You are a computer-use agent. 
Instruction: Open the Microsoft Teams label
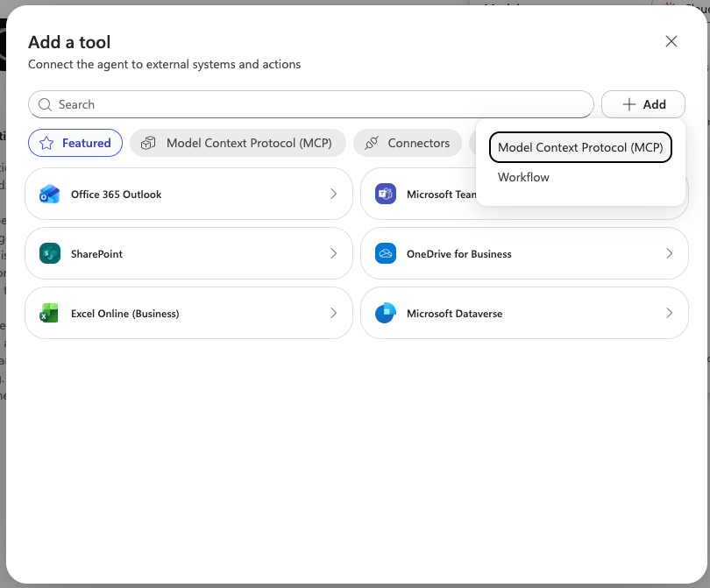pyautogui.click(x=442, y=195)
